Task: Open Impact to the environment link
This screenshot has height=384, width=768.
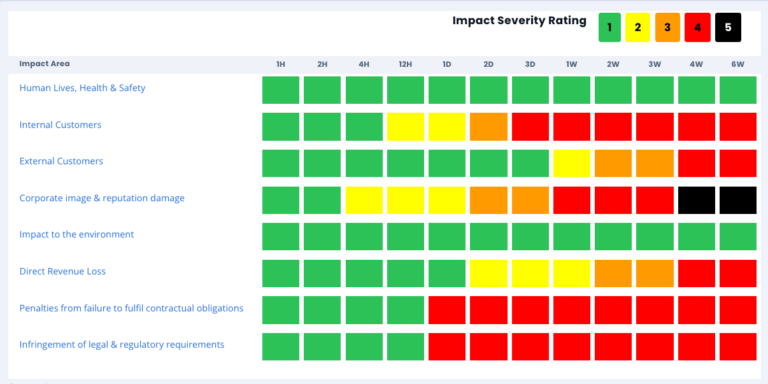Action: click(76, 235)
